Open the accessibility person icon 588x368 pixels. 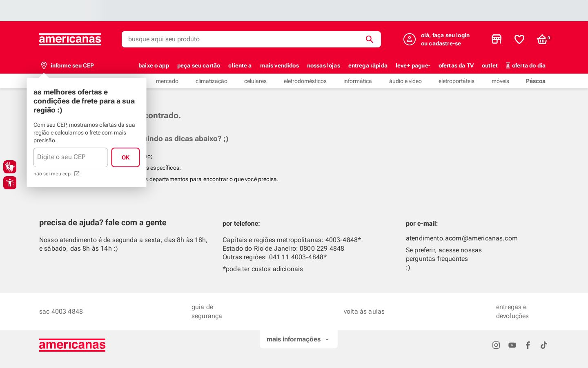point(10,183)
